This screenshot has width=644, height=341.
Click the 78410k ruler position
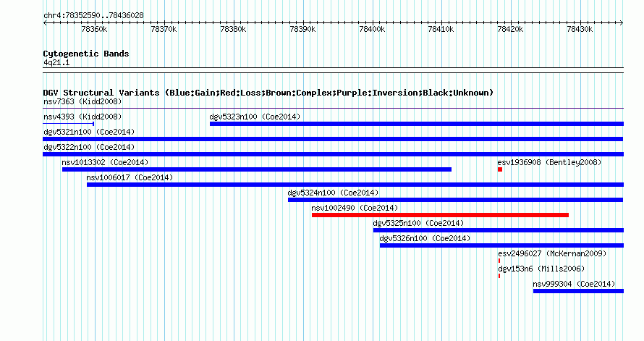(x=441, y=29)
